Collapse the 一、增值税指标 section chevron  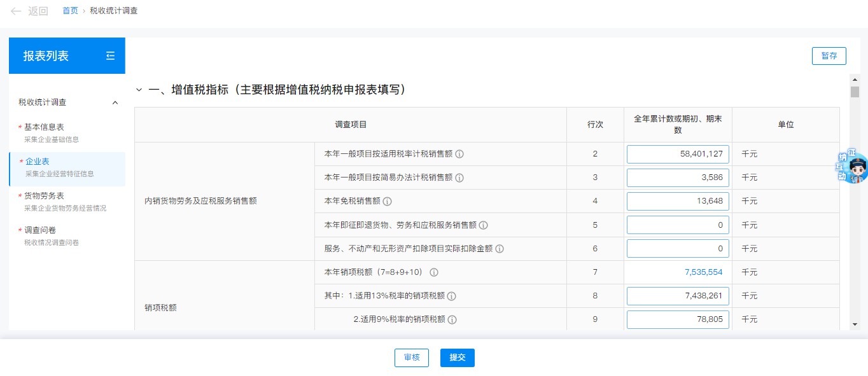click(x=139, y=90)
